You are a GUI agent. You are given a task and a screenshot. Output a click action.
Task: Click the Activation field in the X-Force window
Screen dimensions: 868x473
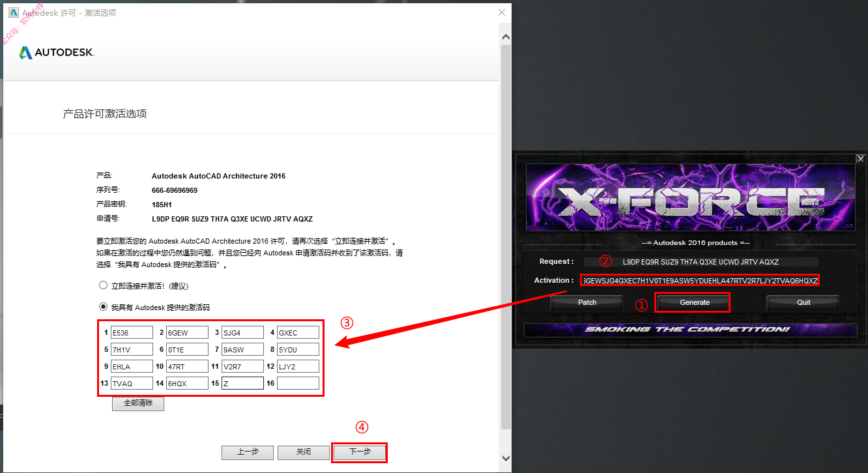coord(700,280)
